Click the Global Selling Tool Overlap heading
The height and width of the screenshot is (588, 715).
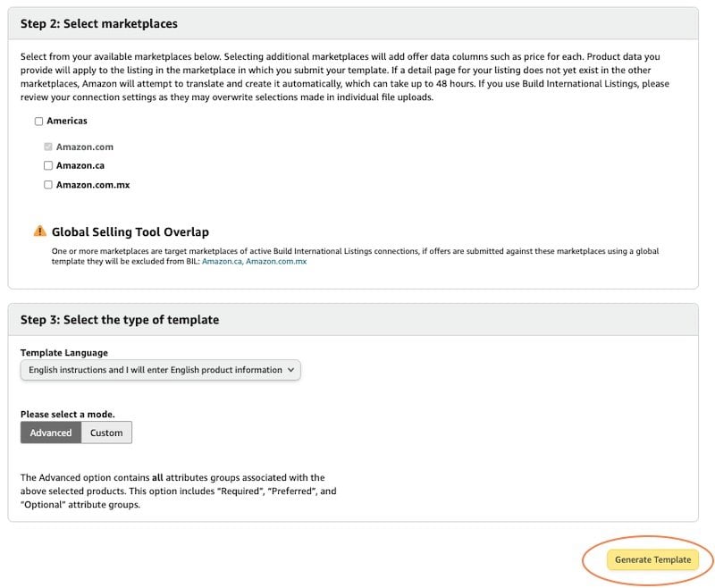click(130, 231)
